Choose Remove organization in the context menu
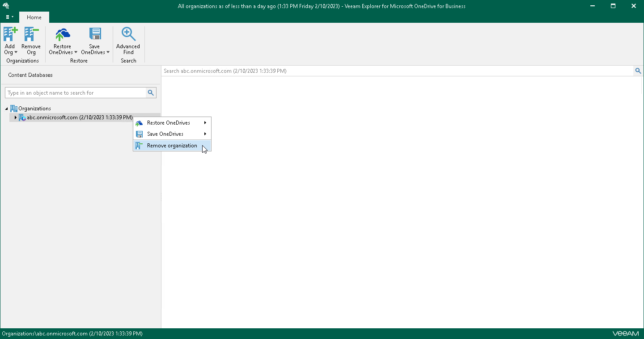 pyautogui.click(x=172, y=146)
